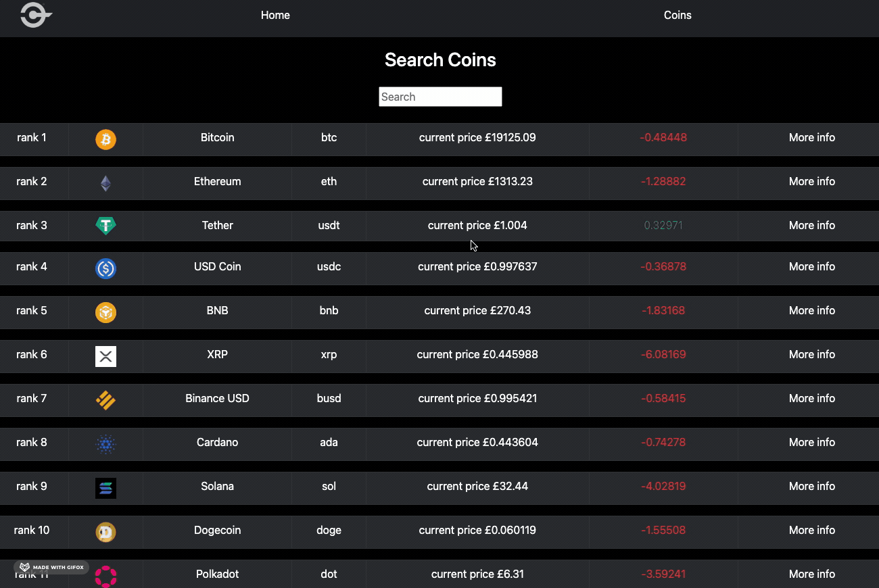Open More info for XRP

point(812,354)
